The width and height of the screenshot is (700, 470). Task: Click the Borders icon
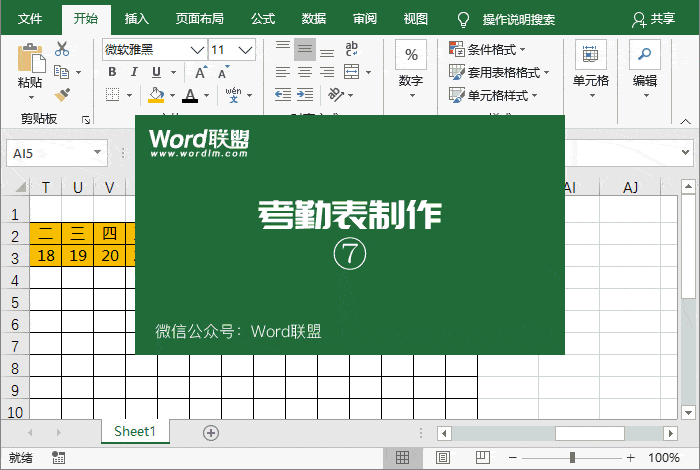tap(112, 95)
